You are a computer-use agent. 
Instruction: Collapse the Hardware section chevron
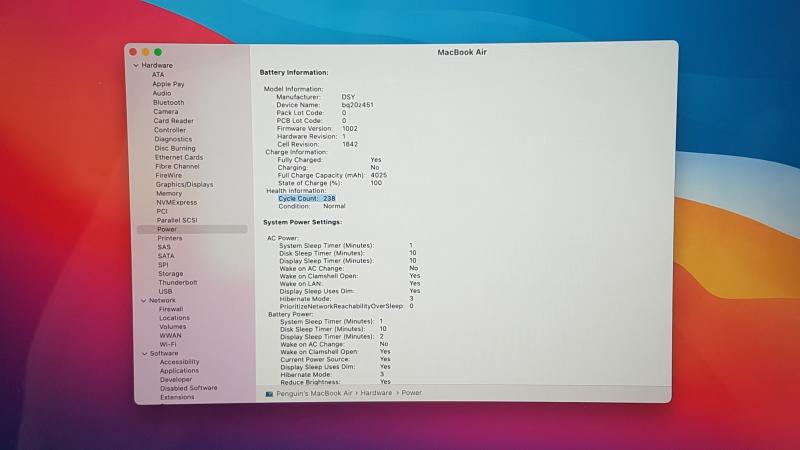coord(136,65)
